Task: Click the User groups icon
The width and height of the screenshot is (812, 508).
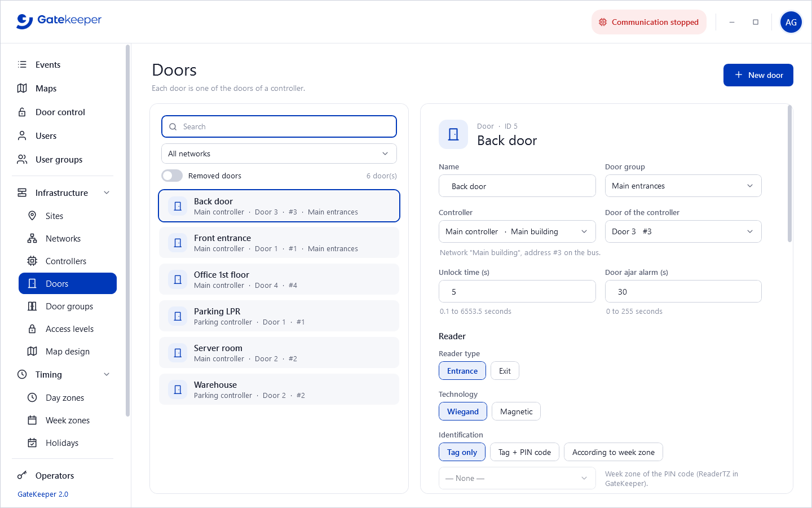Action: tap(22, 159)
